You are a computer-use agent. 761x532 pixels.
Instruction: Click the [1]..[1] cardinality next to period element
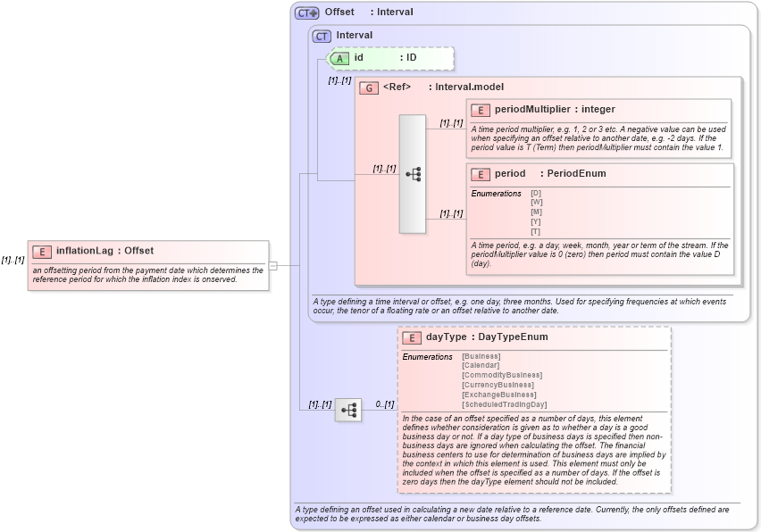point(451,213)
